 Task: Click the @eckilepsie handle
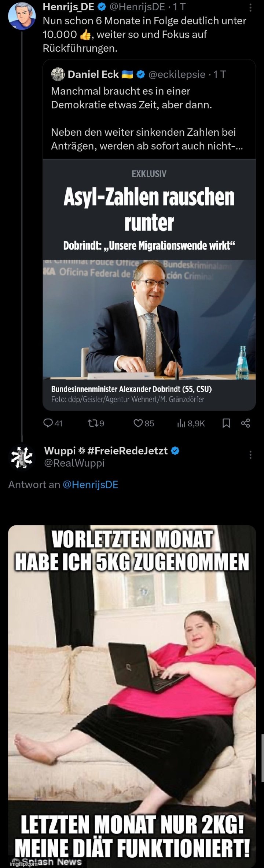pyautogui.click(x=177, y=74)
